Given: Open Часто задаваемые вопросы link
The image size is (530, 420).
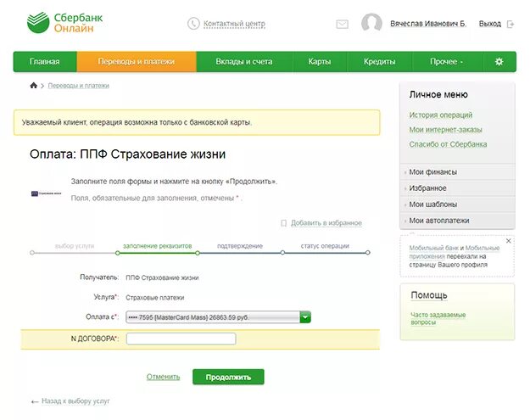Looking at the screenshot, I should point(438,318).
